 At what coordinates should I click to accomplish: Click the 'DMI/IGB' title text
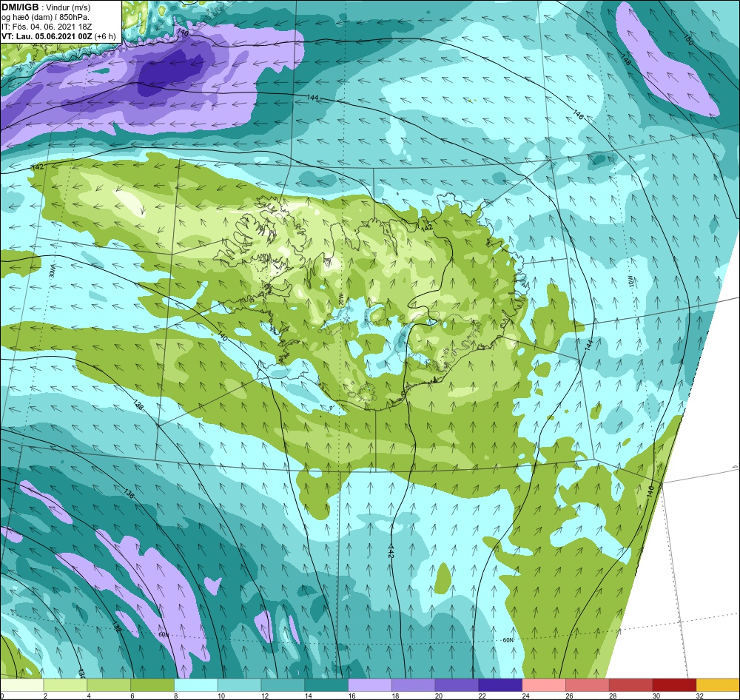20,7
